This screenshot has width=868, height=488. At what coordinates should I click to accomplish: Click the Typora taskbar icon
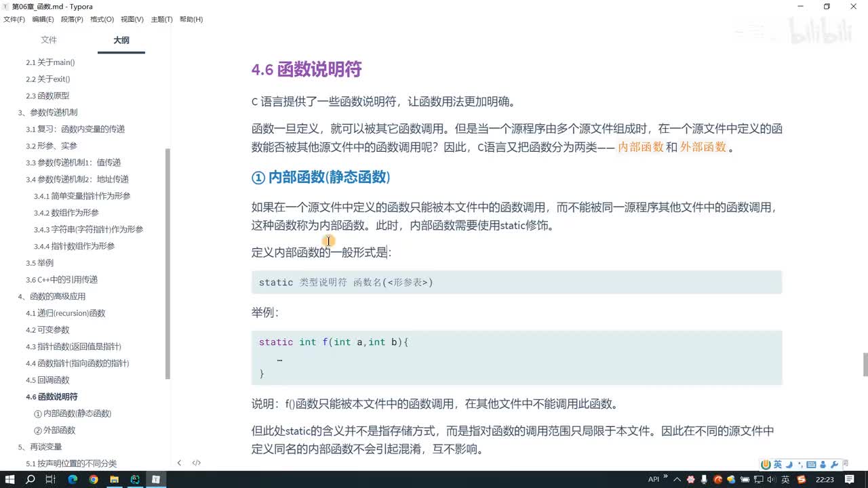[156, 479]
